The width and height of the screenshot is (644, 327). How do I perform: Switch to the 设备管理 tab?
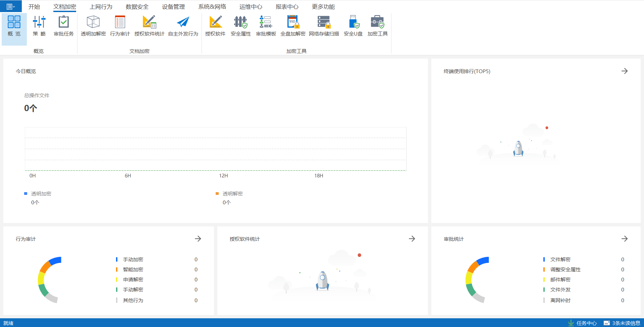[x=173, y=7]
